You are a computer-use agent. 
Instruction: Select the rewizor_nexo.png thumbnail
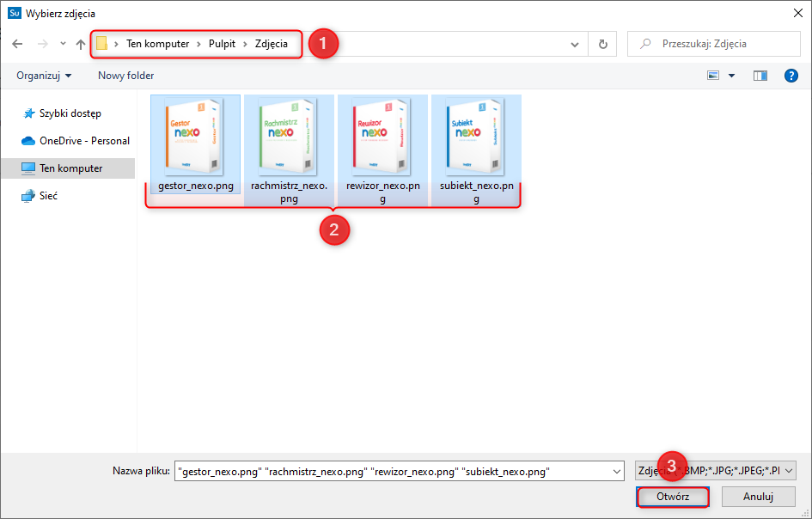[x=382, y=137]
